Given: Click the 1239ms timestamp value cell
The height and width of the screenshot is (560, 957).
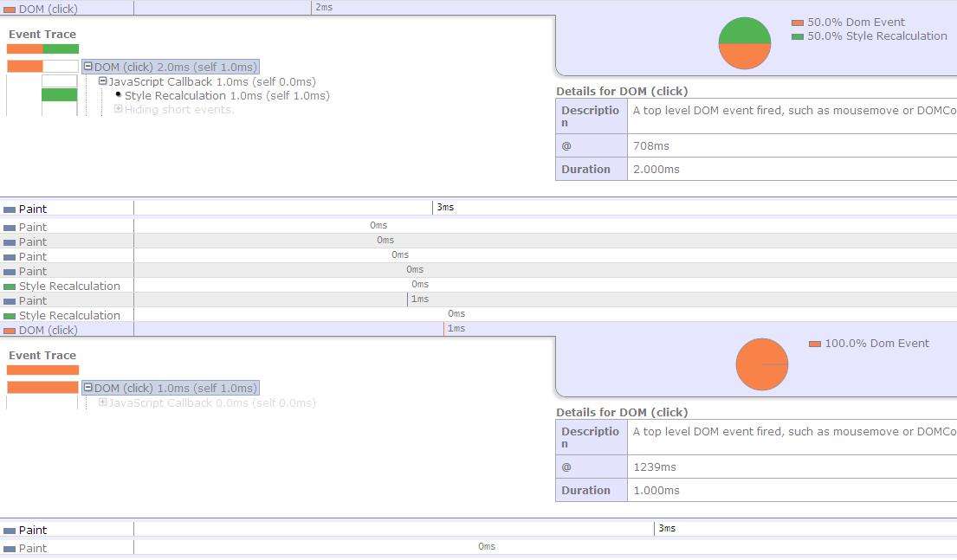Looking at the screenshot, I should (x=792, y=467).
